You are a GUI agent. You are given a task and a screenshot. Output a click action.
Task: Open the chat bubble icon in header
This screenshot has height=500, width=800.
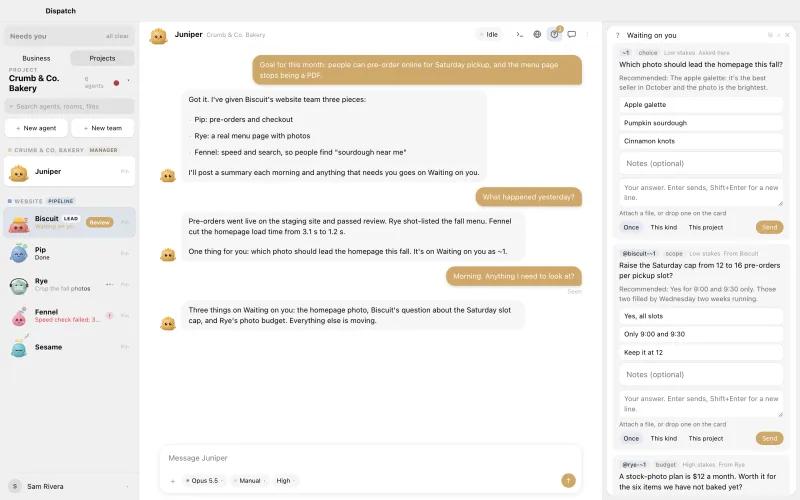tap(572, 35)
